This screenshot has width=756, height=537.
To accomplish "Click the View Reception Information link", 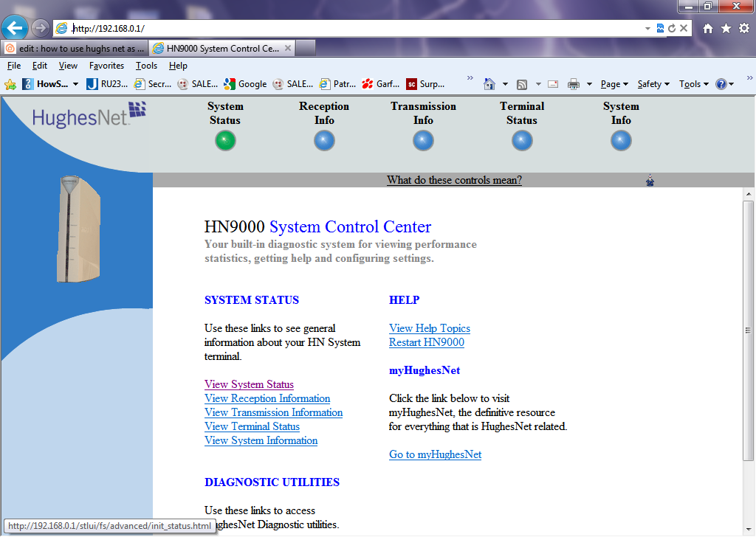I will [x=267, y=398].
